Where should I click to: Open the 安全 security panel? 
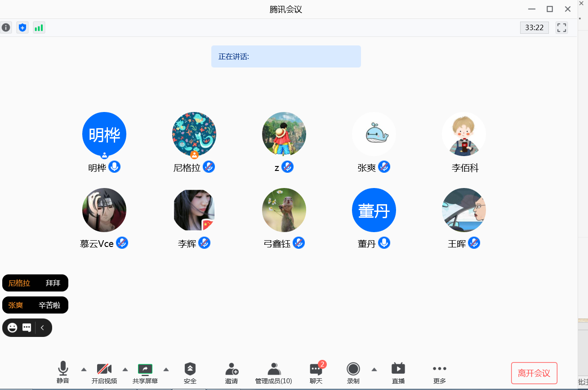(190, 372)
